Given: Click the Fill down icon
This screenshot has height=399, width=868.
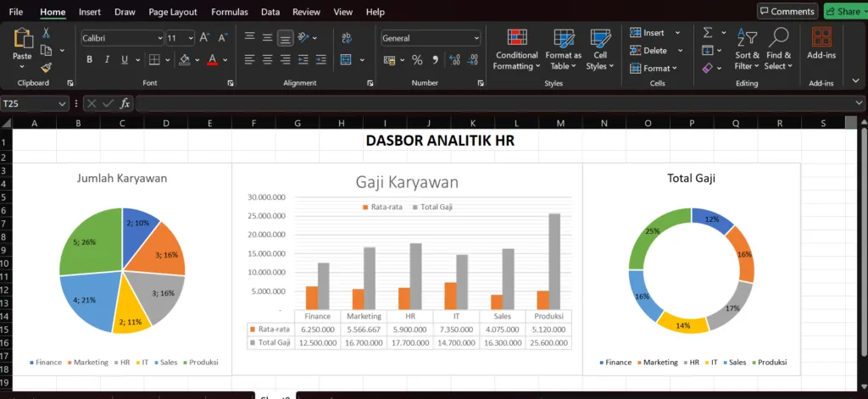Looking at the screenshot, I should point(708,50).
